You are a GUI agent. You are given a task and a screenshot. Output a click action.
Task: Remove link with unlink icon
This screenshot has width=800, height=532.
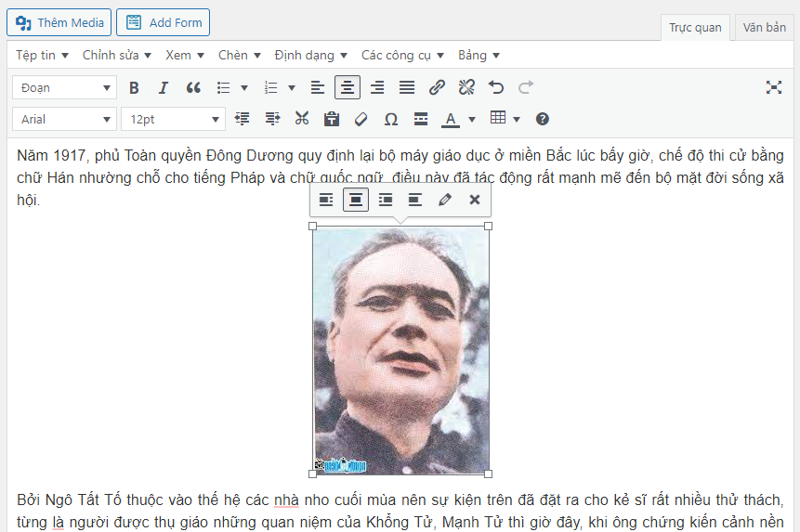(466, 88)
